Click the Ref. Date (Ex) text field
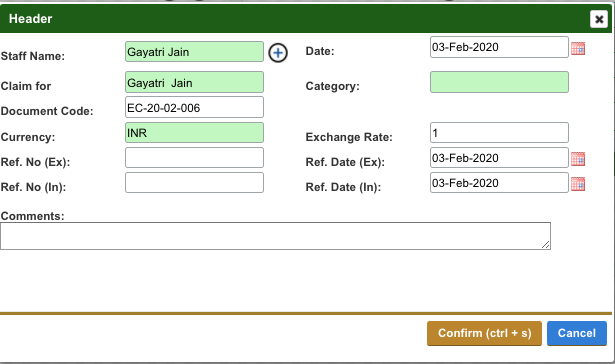The height and width of the screenshot is (364, 615). [499, 158]
